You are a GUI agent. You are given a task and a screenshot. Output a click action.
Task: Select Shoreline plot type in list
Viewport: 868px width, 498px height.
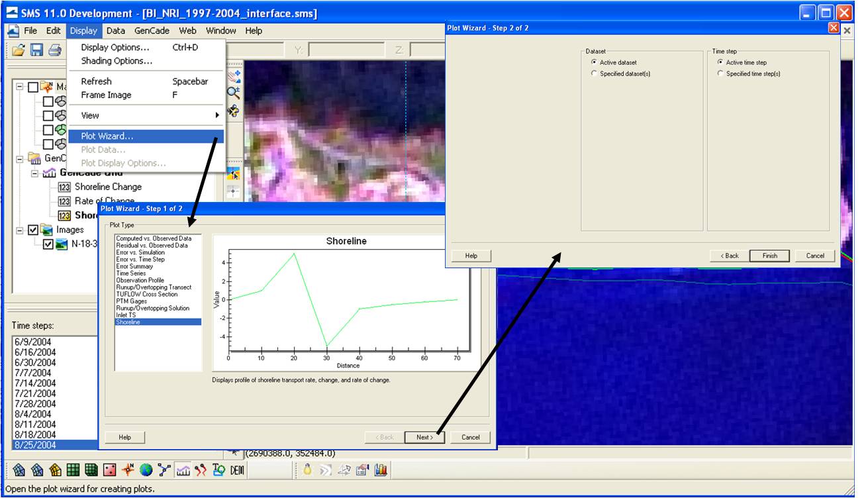pyautogui.click(x=158, y=322)
